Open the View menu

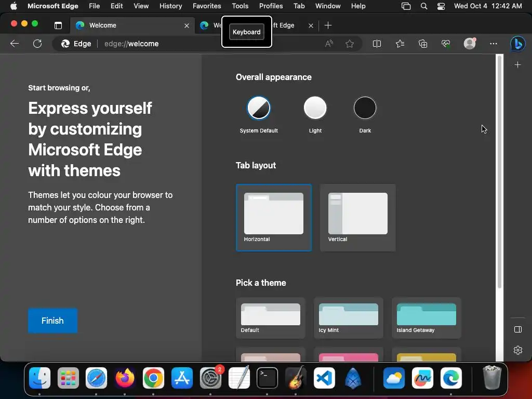click(x=141, y=6)
